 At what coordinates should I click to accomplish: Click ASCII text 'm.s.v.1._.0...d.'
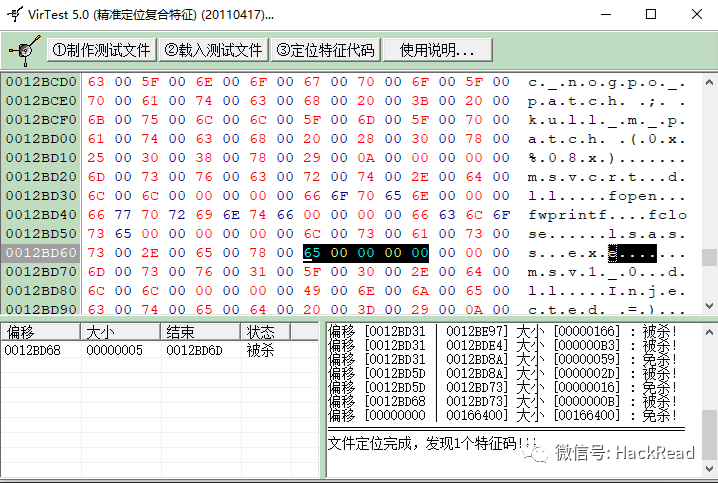(608, 272)
